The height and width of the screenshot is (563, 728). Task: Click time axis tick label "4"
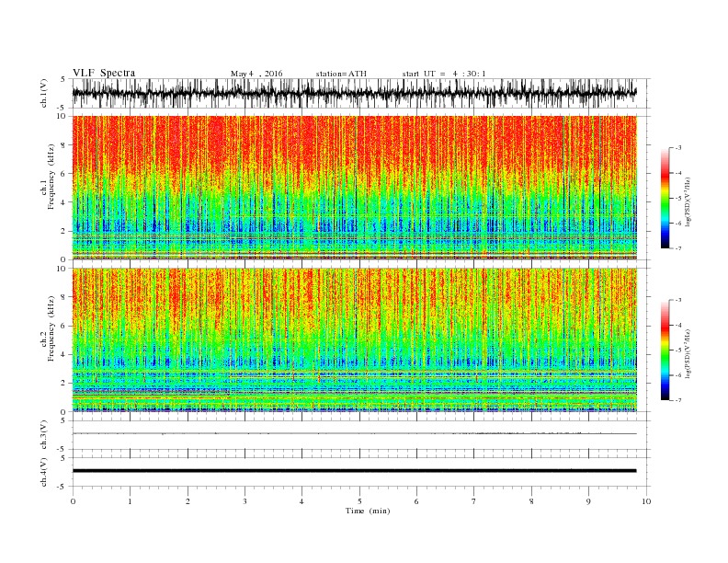point(301,501)
